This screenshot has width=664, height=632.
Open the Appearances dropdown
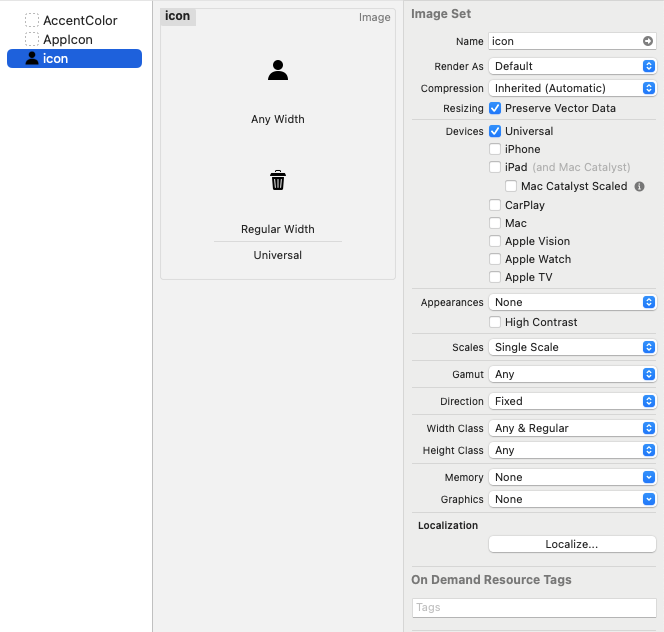(x=572, y=302)
